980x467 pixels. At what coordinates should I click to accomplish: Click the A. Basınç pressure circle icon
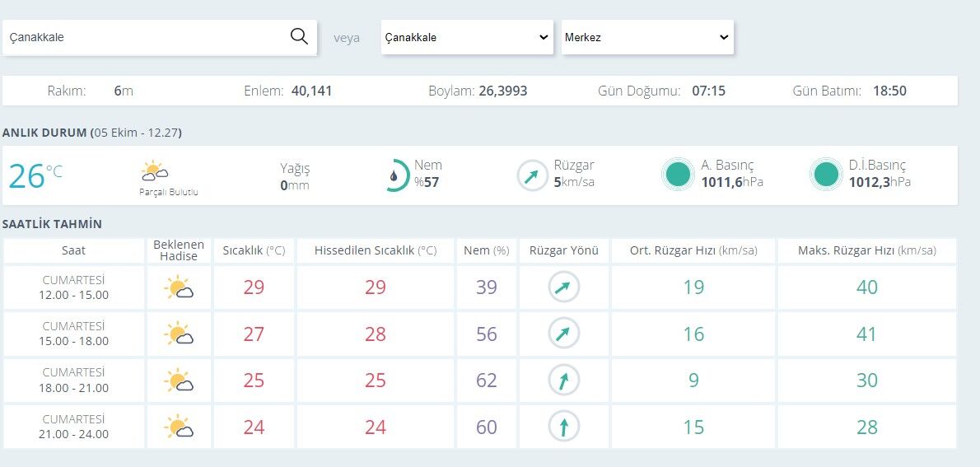pyautogui.click(x=678, y=175)
